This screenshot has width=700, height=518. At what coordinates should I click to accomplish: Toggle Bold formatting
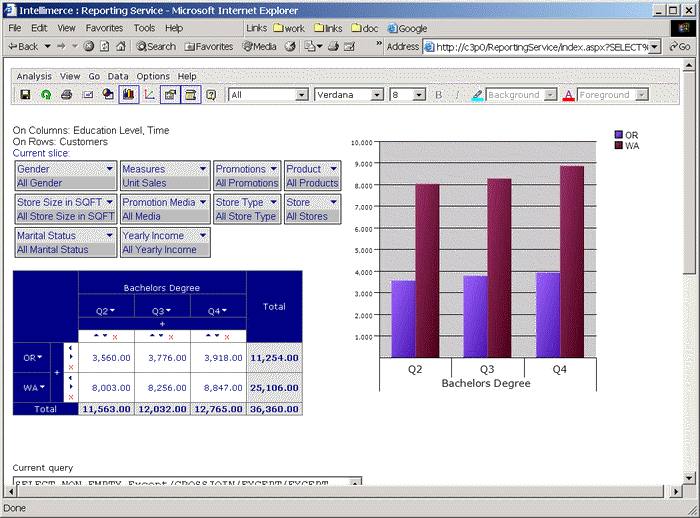[438, 95]
